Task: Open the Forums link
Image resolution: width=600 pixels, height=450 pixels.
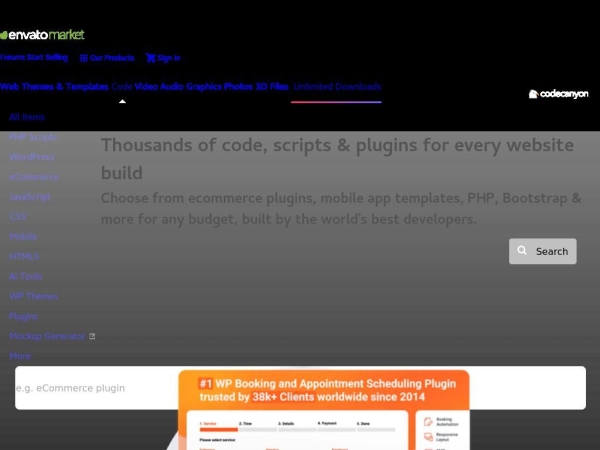Action: [x=12, y=57]
